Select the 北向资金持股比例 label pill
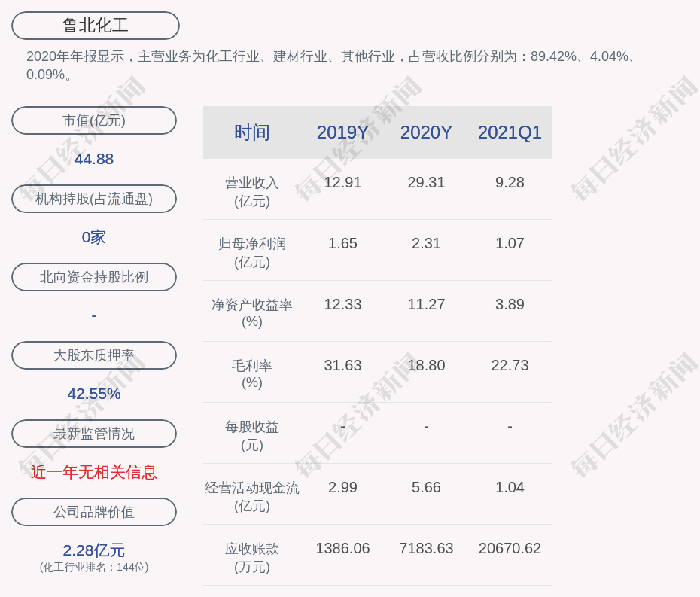This screenshot has height=597, width=700. [94, 277]
